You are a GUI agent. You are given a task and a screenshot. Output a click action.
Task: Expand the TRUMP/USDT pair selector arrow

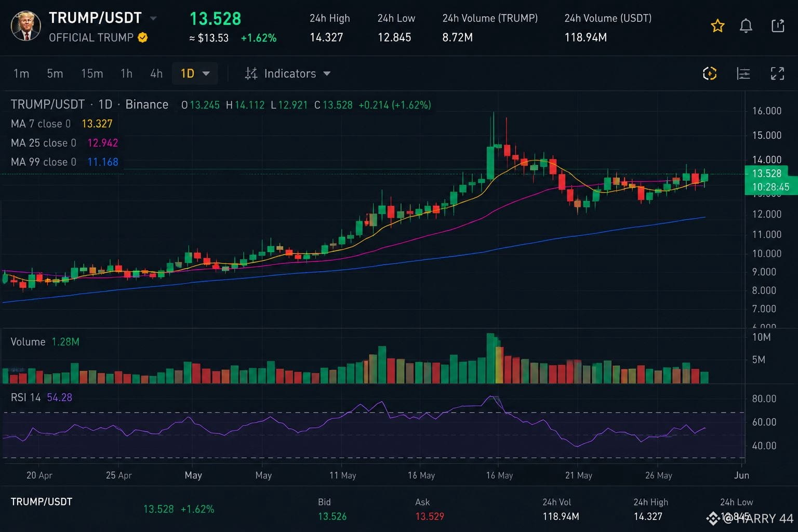[x=153, y=18]
